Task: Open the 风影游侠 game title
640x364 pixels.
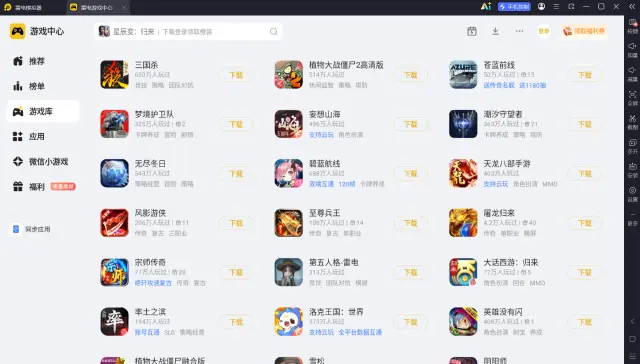Action: point(150,213)
